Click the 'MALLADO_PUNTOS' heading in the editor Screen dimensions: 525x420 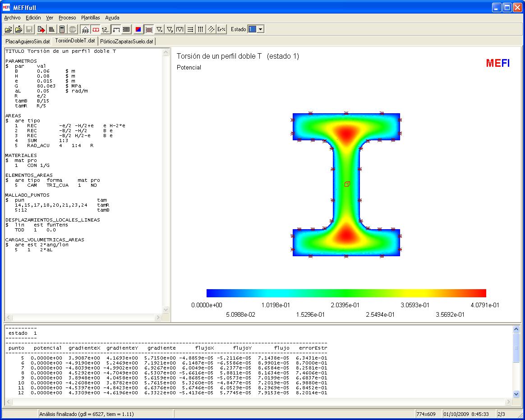tap(28, 195)
